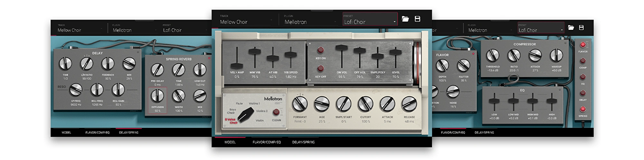This screenshot has height=160, width=644.
Task: Switch to FLAVOR/COMP/EQ tab in center window
Action: point(267,142)
